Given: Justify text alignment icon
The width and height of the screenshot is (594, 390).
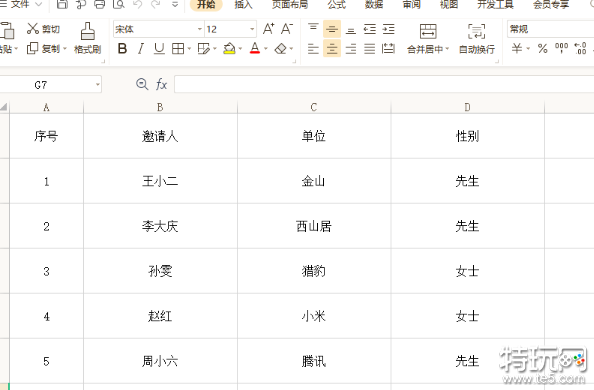Looking at the screenshot, I should [x=370, y=49].
